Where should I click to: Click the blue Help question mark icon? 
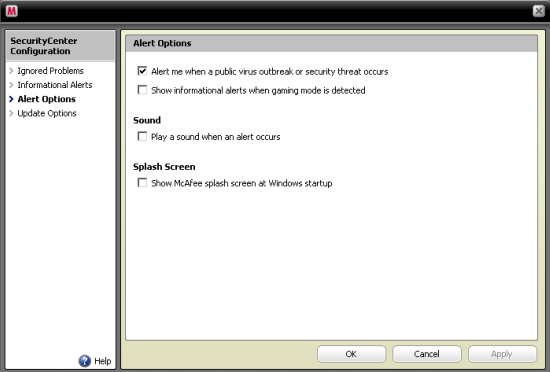[85, 361]
